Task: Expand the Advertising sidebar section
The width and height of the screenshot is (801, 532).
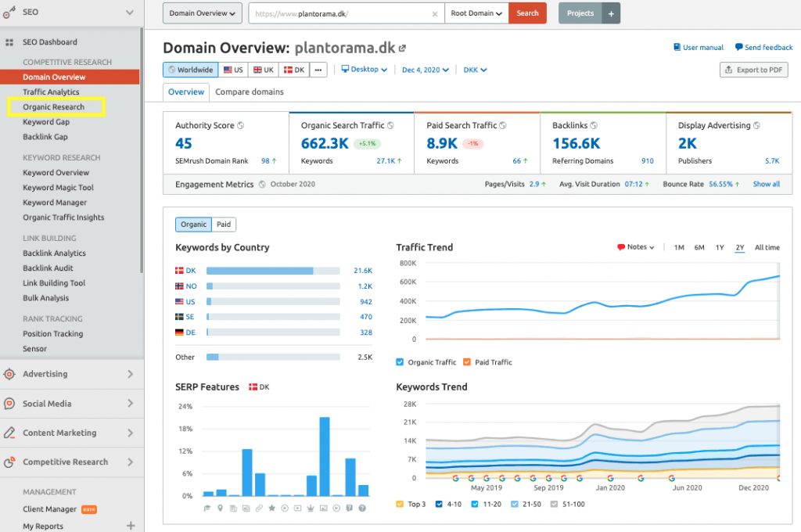Action: pos(130,374)
